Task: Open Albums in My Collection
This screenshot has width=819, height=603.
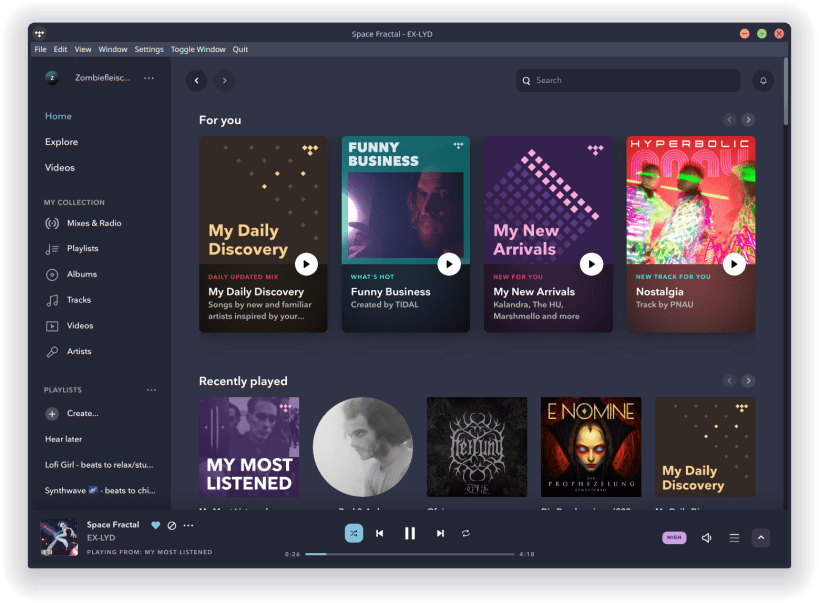Action: (71, 274)
